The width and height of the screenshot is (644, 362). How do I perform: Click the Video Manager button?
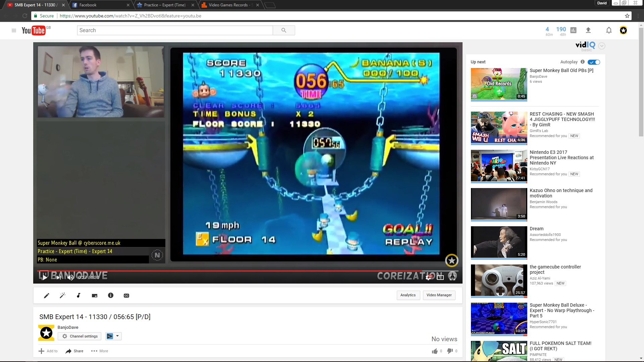pos(439,295)
